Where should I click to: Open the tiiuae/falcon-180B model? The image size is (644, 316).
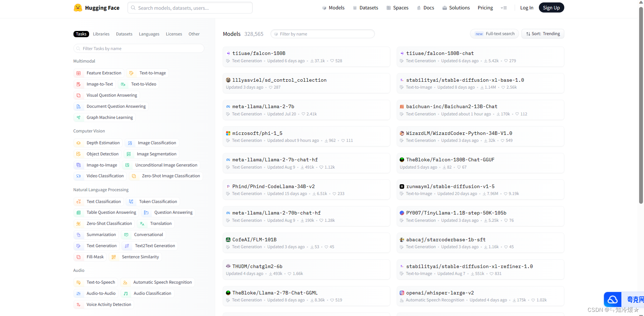pyautogui.click(x=306, y=57)
